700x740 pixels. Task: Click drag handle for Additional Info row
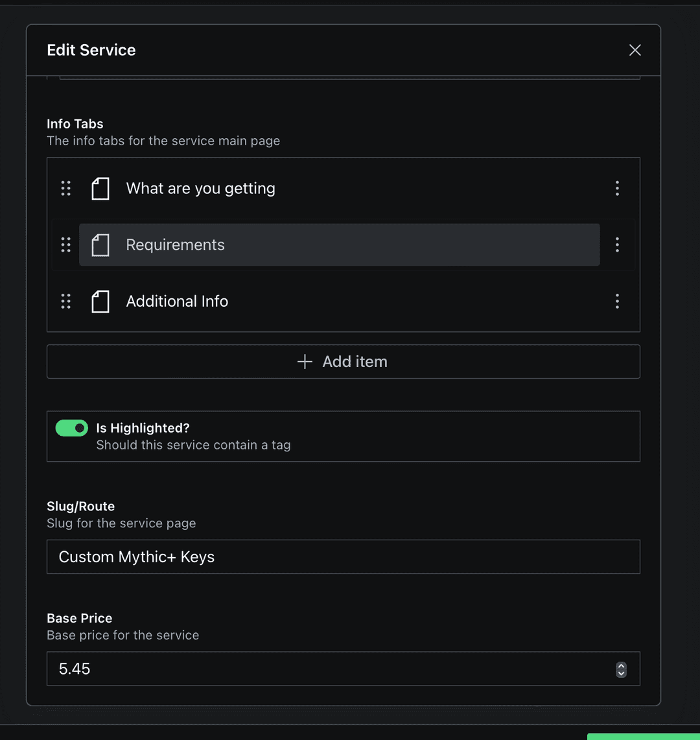(x=65, y=301)
